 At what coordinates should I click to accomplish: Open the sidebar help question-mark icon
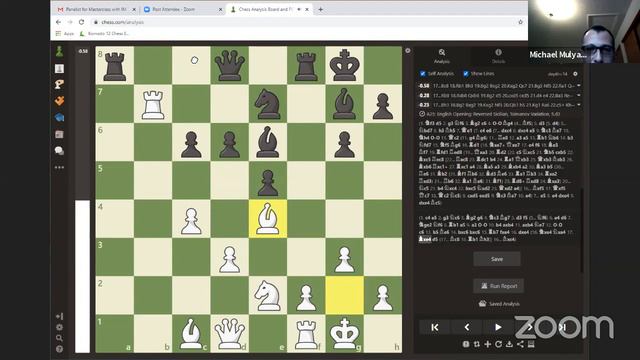coord(60,349)
